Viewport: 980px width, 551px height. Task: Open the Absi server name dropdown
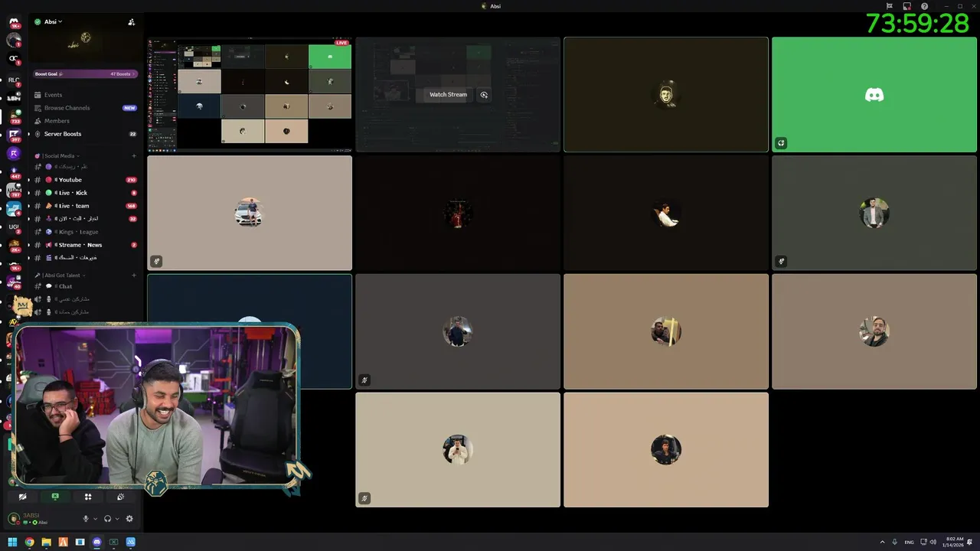click(53, 21)
